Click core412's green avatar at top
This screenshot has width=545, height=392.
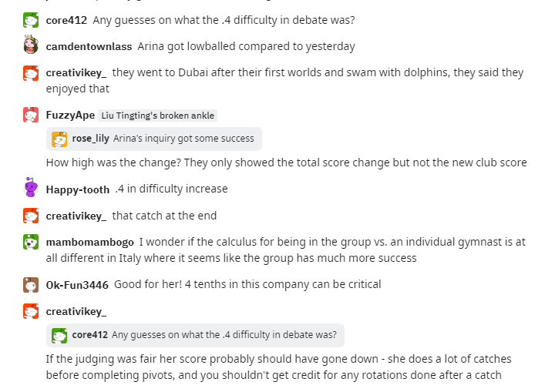click(x=31, y=20)
